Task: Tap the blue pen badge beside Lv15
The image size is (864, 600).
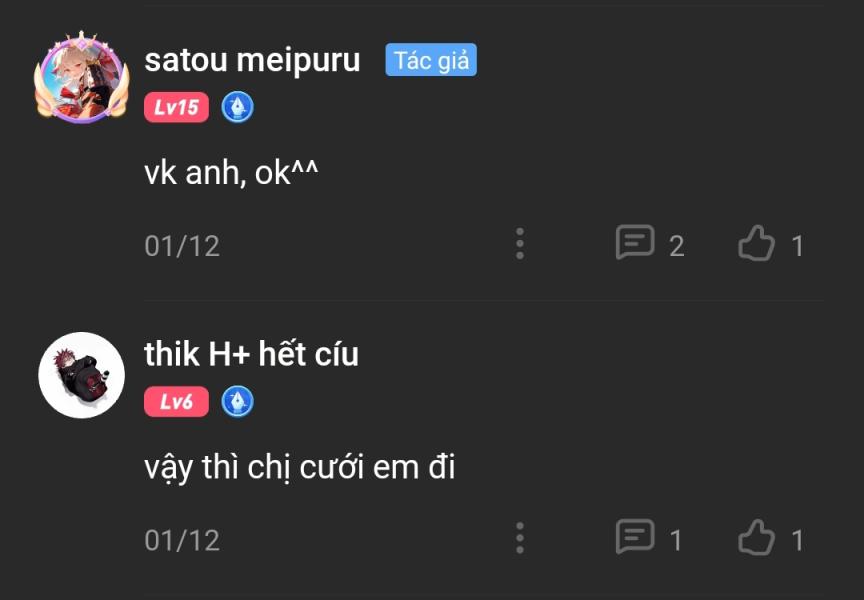Action: click(237, 107)
